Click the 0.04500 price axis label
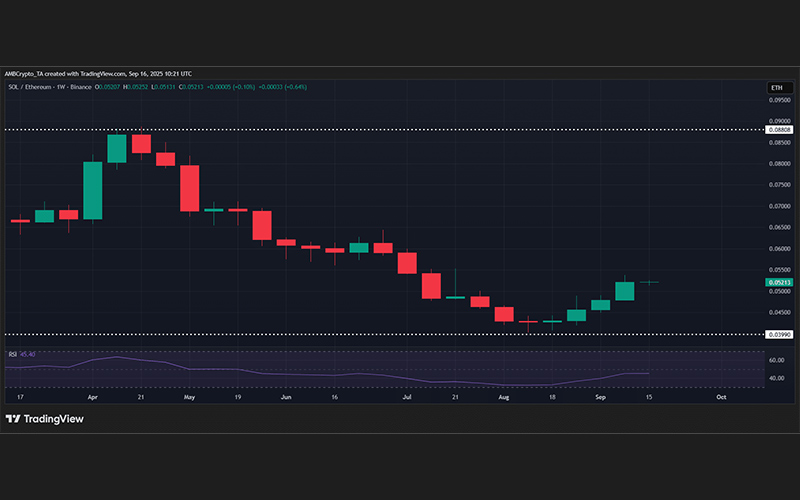 [x=780, y=313]
